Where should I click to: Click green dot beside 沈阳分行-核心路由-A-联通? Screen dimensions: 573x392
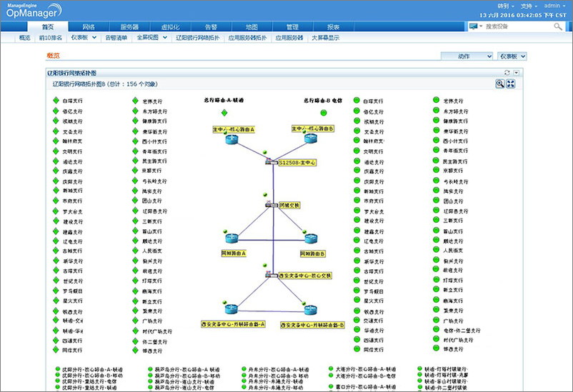coord(57,369)
